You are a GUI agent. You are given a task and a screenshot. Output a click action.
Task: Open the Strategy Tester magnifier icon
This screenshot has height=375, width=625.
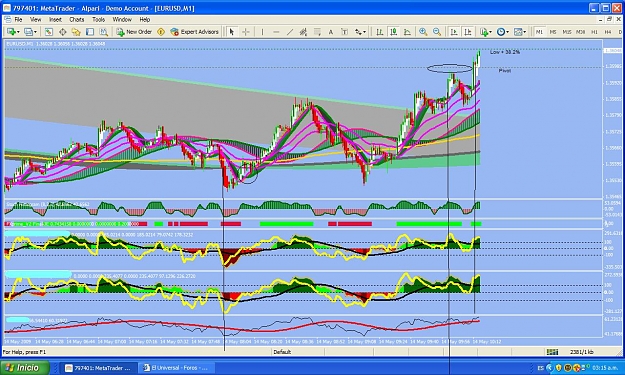tap(104, 32)
